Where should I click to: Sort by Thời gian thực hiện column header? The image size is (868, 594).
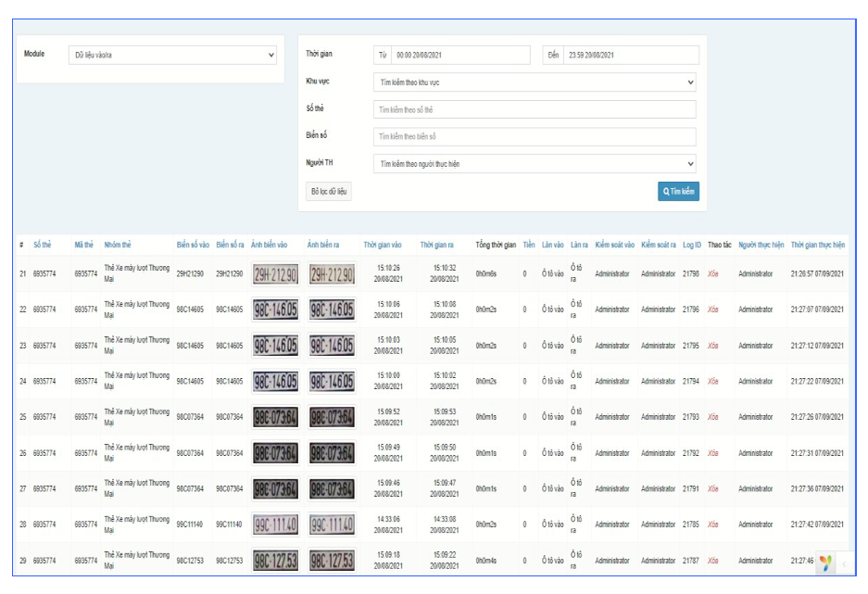tap(818, 245)
